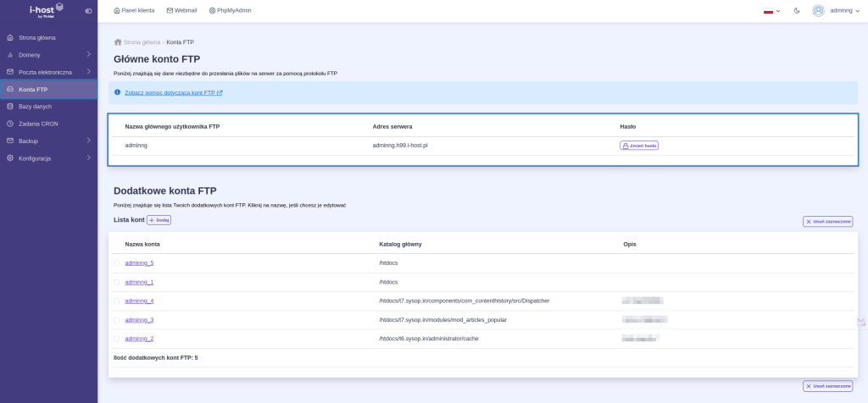The image size is (868, 403).
Task: Click the Bazy danych sidebar icon
Action: coord(10,107)
